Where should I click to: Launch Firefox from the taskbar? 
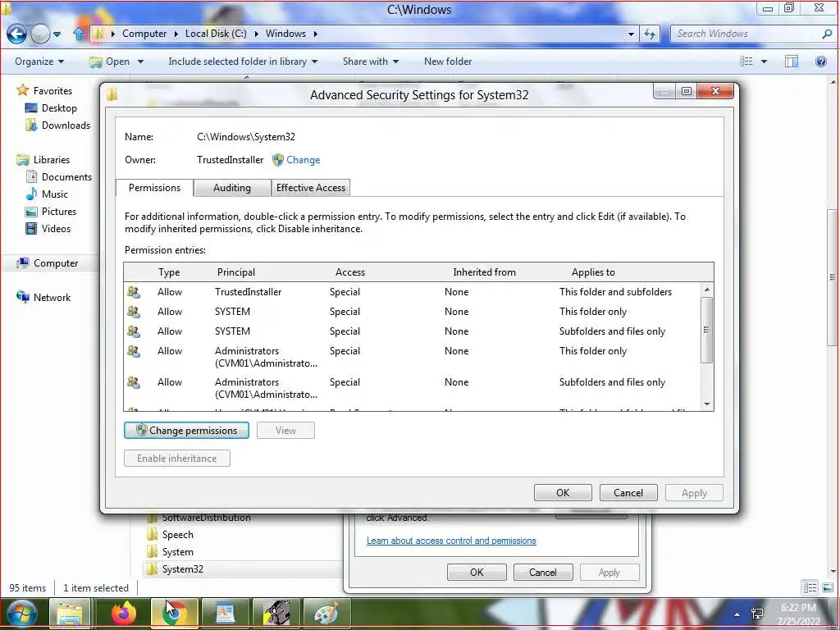123,614
